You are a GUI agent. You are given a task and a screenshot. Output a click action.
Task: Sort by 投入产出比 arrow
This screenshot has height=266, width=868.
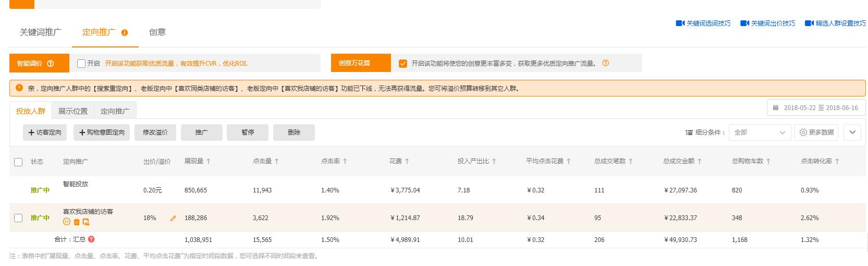click(x=494, y=161)
